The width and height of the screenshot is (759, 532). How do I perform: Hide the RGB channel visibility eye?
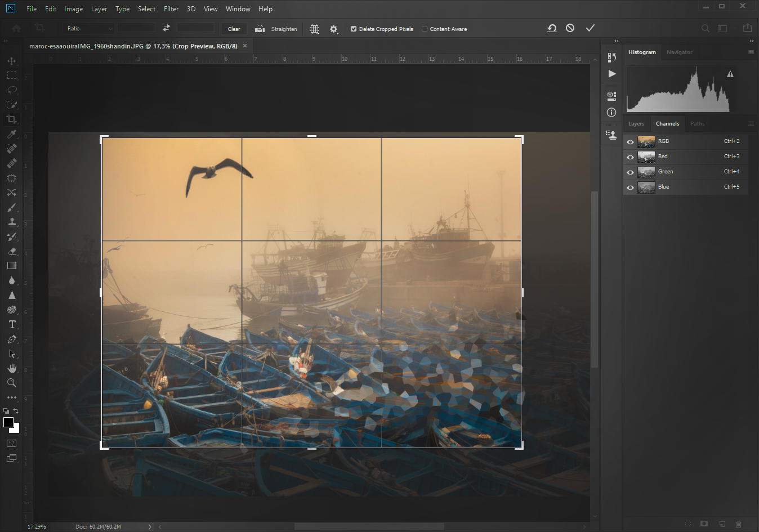(630, 142)
